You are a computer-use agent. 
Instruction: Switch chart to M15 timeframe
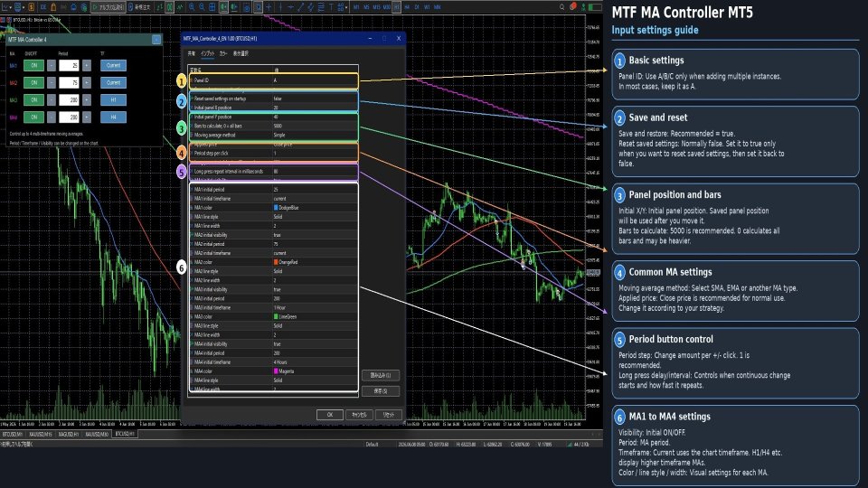pos(376,6)
